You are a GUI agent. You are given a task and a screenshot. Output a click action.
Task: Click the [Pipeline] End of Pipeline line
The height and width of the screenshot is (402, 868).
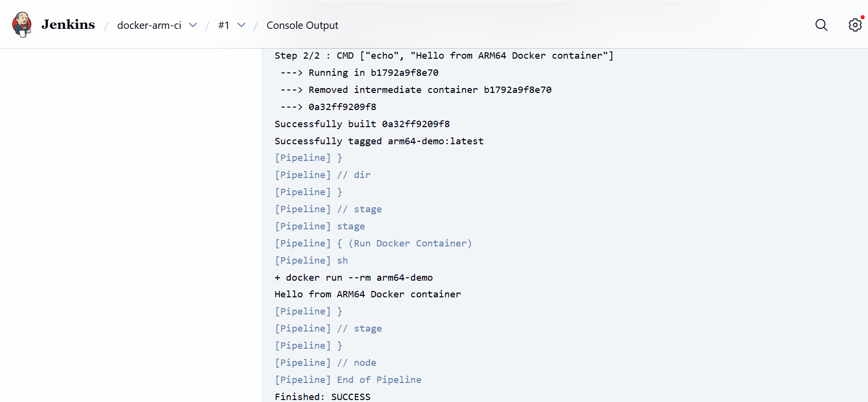coord(348,380)
